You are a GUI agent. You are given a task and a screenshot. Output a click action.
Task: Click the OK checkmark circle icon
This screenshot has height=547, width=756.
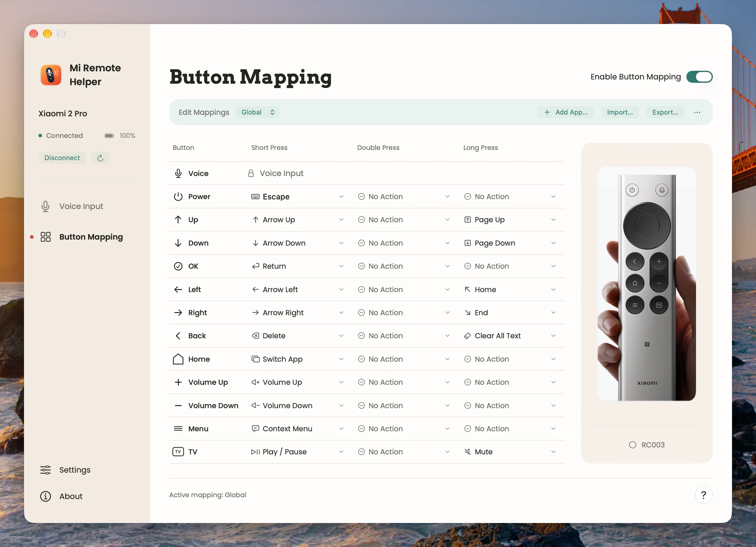pos(178,266)
